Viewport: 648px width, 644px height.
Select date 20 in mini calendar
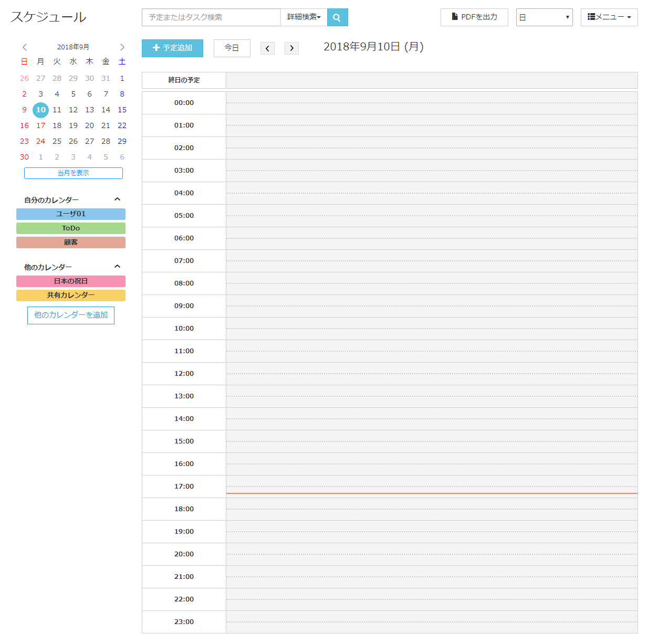(x=90, y=126)
